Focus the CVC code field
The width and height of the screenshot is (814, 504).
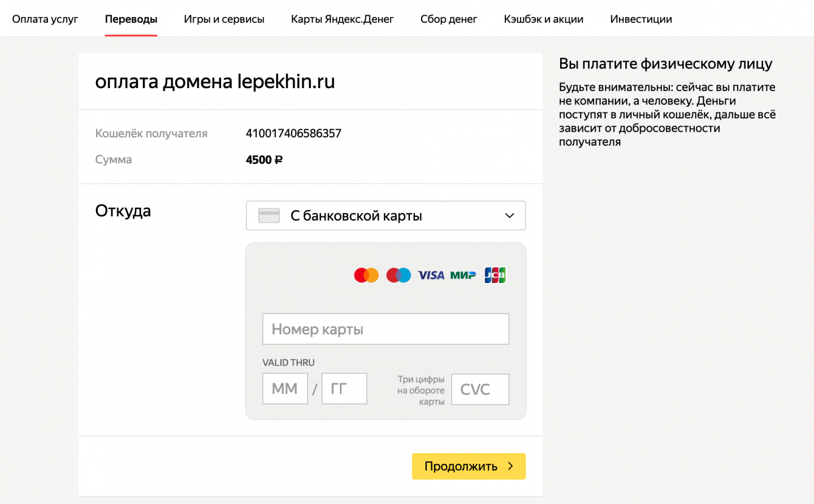click(480, 389)
